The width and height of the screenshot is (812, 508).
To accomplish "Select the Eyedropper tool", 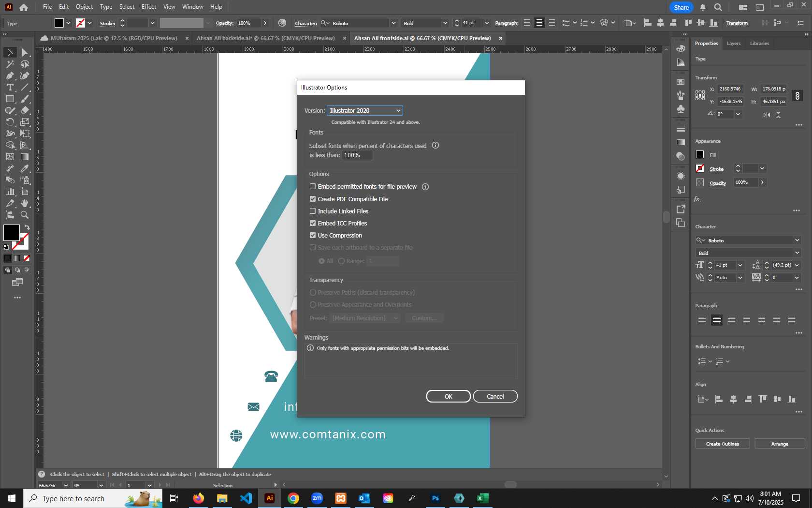I will click(25, 168).
